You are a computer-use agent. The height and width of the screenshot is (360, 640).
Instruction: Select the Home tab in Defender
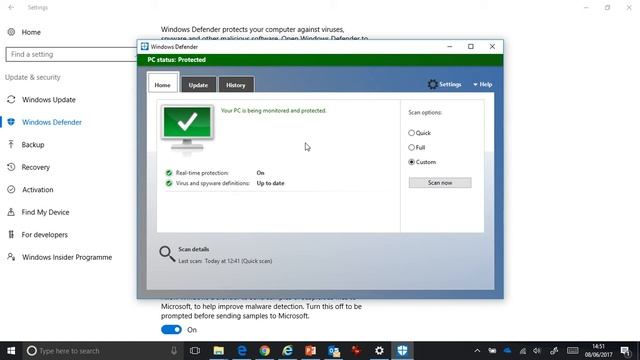162,84
